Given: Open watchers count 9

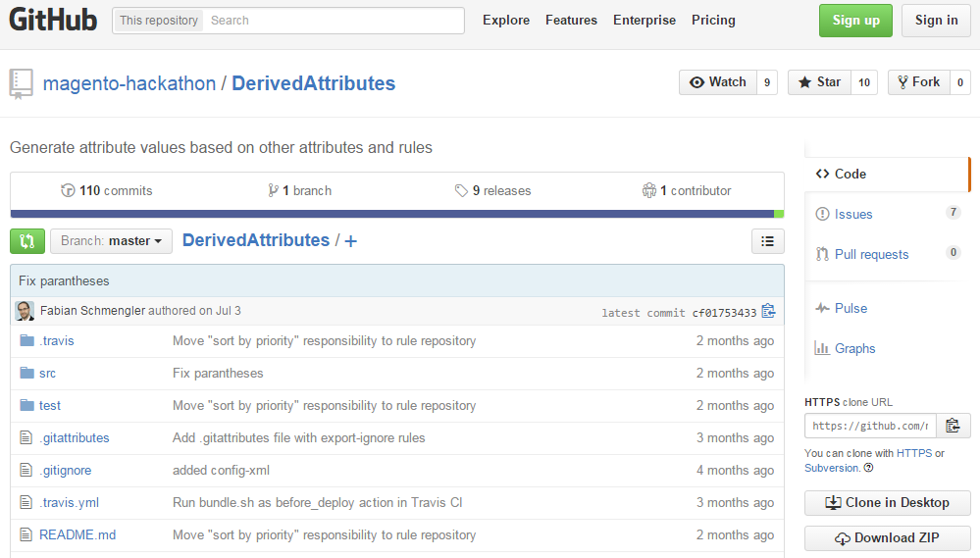Looking at the screenshot, I should click(x=767, y=82).
